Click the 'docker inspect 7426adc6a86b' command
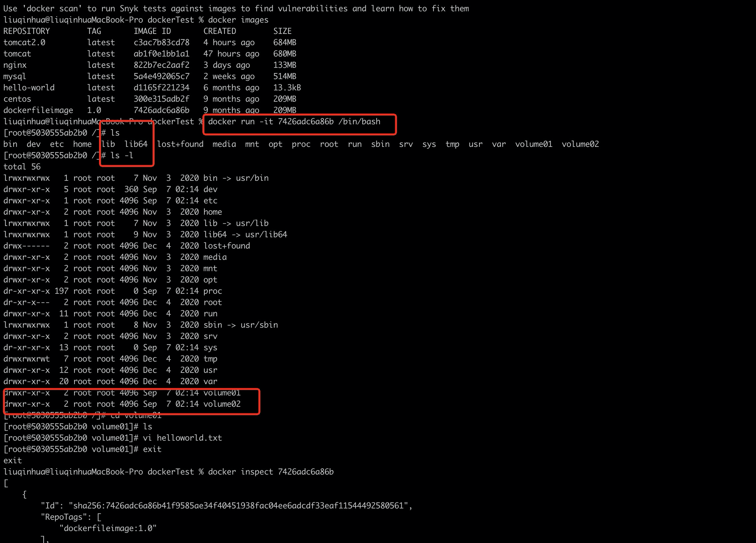This screenshot has height=543, width=756. point(271,472)
